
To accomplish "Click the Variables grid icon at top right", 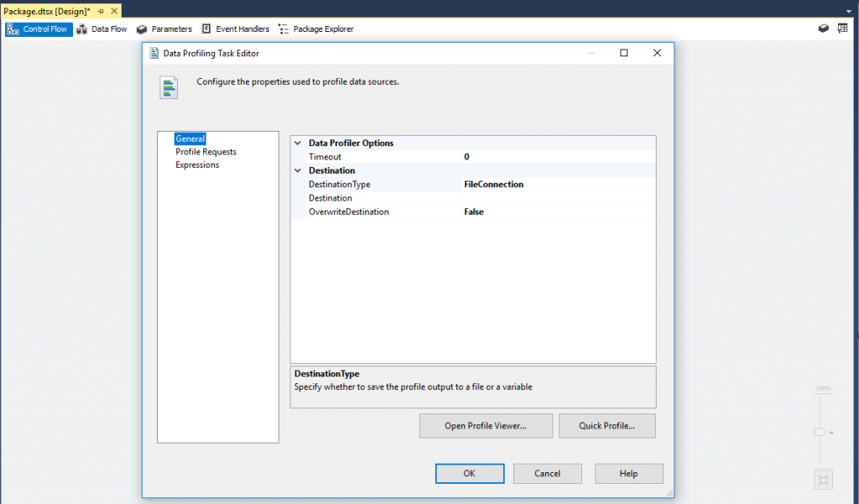I will point(842,29).
